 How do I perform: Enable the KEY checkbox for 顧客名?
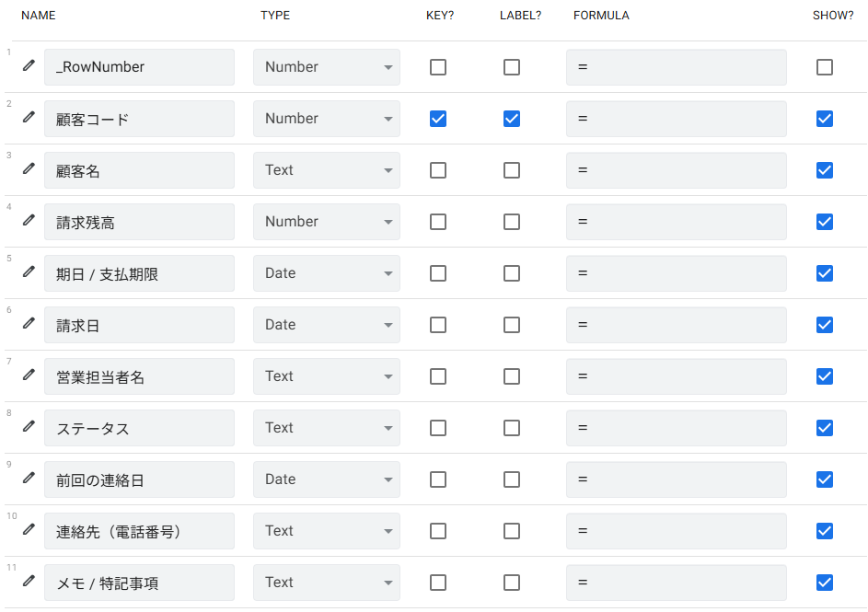coord(437,169)
